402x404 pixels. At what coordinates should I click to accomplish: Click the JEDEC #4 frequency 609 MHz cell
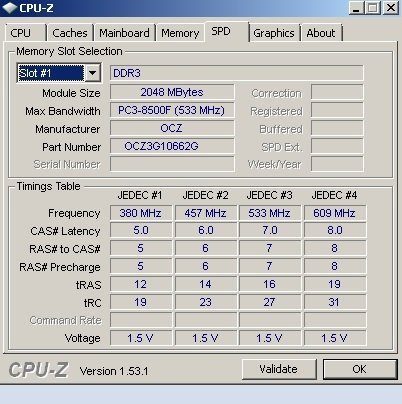pyautogui.click(x=335, y=213)
